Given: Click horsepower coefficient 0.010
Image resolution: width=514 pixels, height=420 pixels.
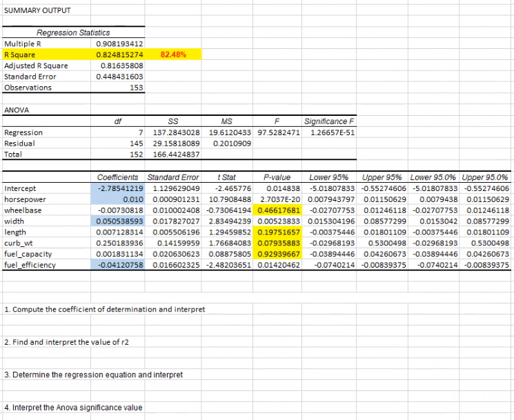Looking at the screenshot, I should click(x=133, y=199).
